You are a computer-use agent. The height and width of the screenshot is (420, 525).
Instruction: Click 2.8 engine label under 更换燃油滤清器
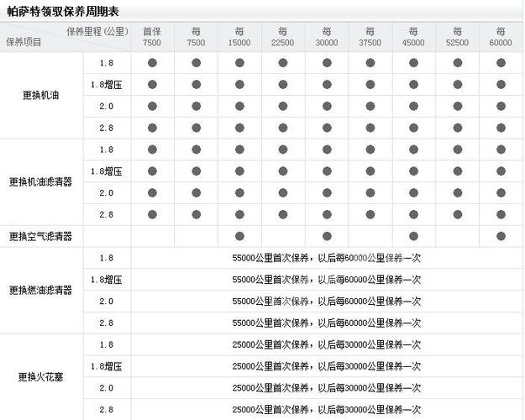pos(107,323)
